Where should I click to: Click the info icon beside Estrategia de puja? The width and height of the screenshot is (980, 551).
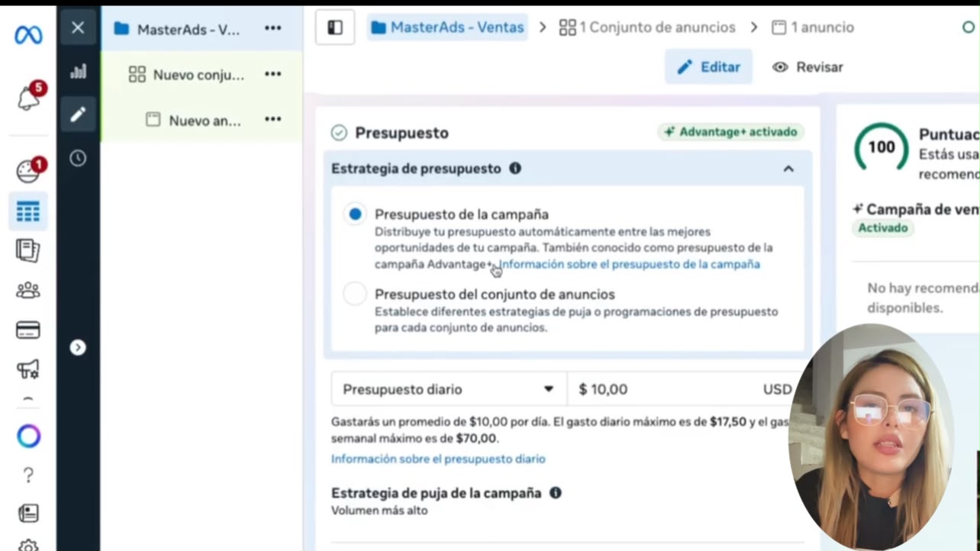click(556, 493)
